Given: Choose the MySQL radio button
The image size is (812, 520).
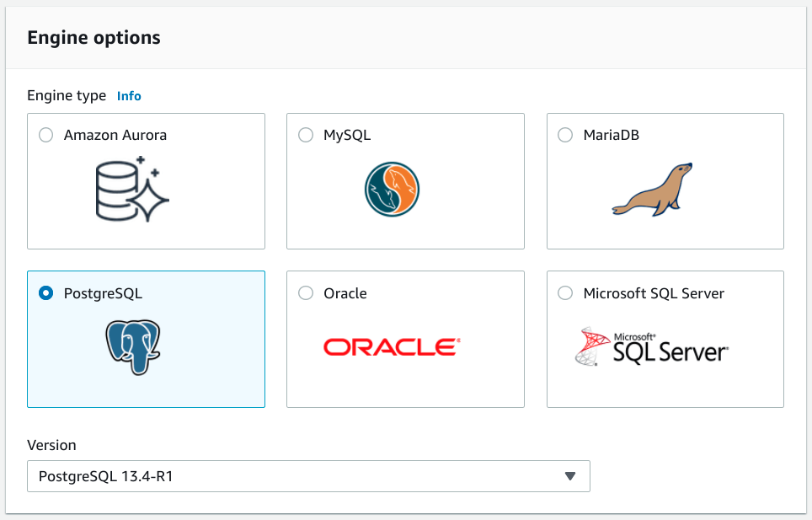Looking at the screenshot, I should pyautogui.click(x=306, y=135).
